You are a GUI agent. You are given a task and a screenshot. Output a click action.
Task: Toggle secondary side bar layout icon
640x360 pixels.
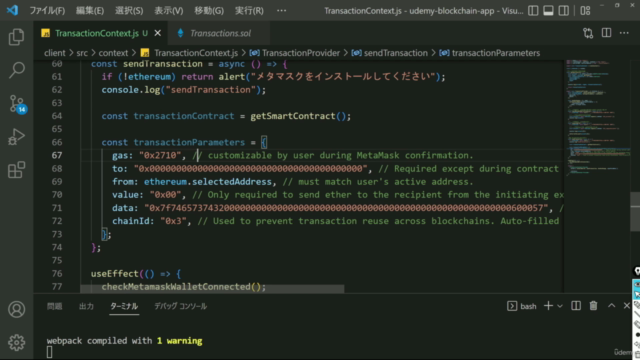[564, 11]
